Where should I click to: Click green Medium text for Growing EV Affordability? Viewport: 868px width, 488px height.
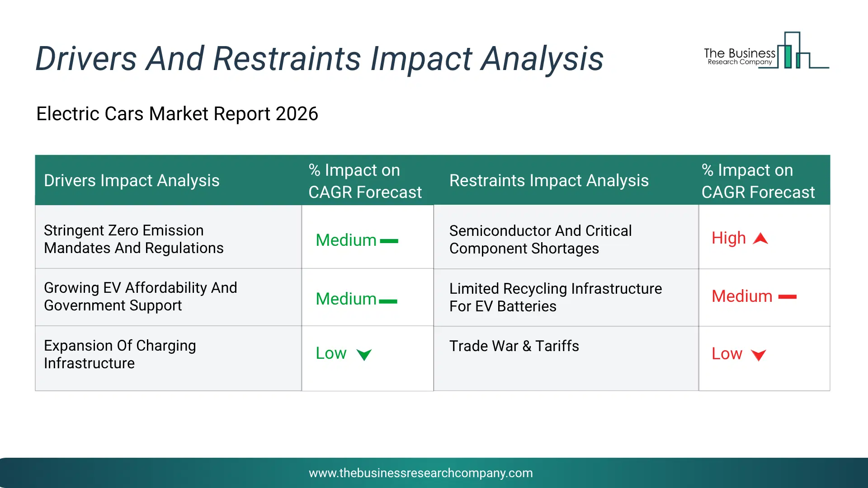coord(346,299)
